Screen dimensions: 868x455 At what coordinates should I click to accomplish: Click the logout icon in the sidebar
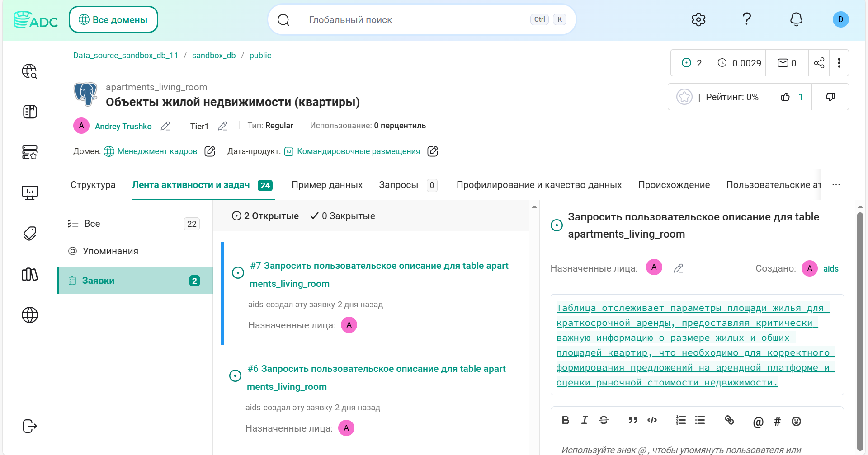[30, 426]
